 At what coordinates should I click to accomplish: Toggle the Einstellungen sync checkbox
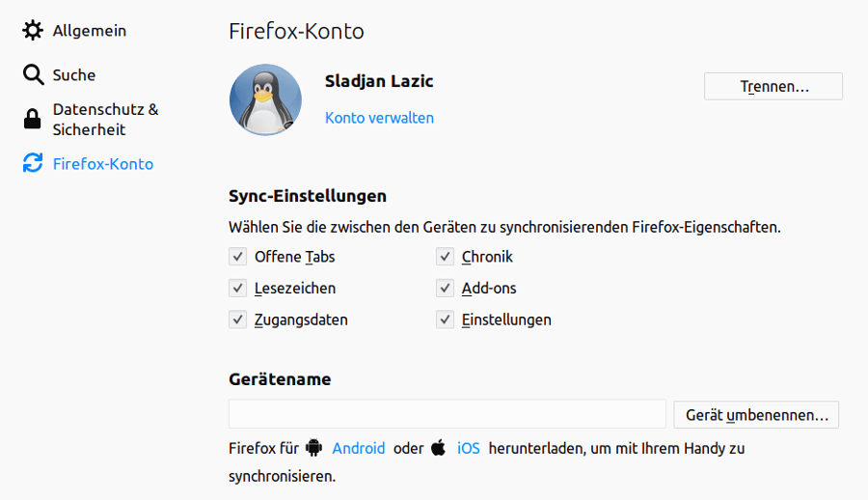point(445,319)
